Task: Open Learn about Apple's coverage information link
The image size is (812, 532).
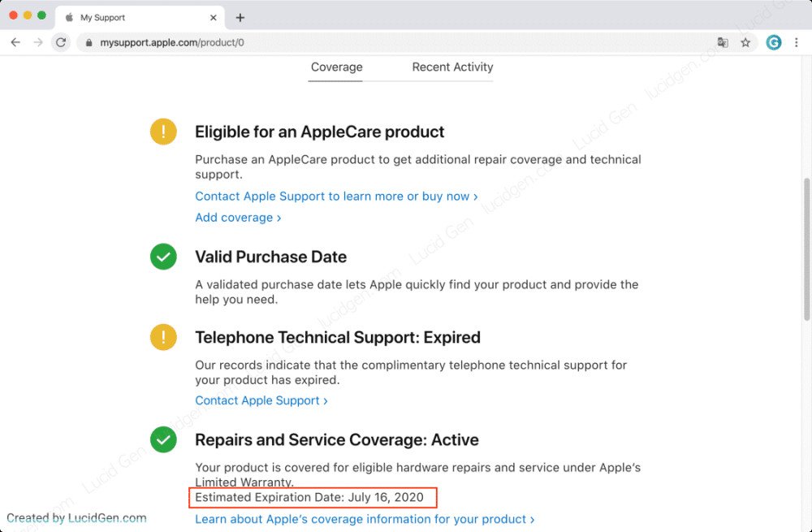Action: [365, 519]
